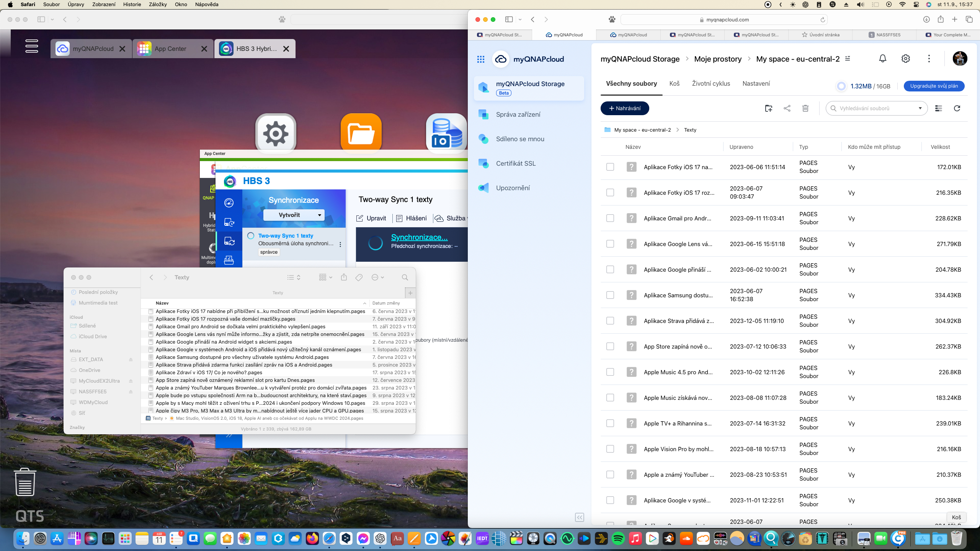
Task: Open notifications via the bell icon
Action: coord(883,59)
